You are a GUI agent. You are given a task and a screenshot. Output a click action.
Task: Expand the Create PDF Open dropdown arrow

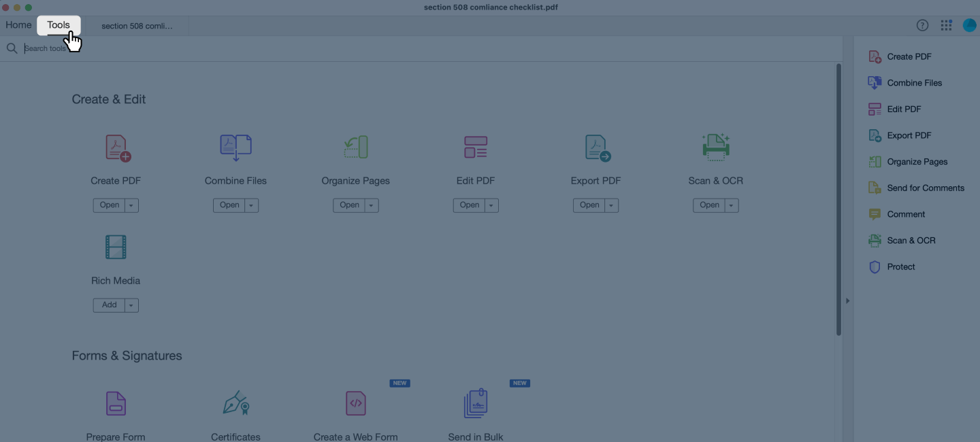point(133,205)
